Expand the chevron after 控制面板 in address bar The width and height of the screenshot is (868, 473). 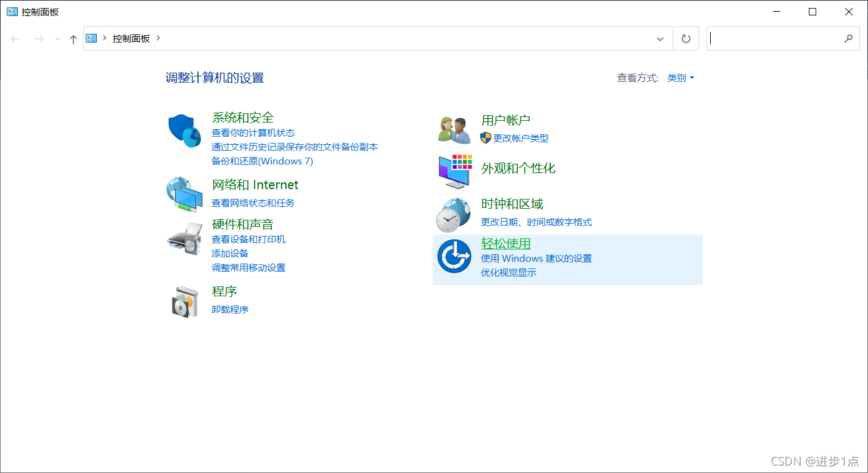[x=158, y=38]
